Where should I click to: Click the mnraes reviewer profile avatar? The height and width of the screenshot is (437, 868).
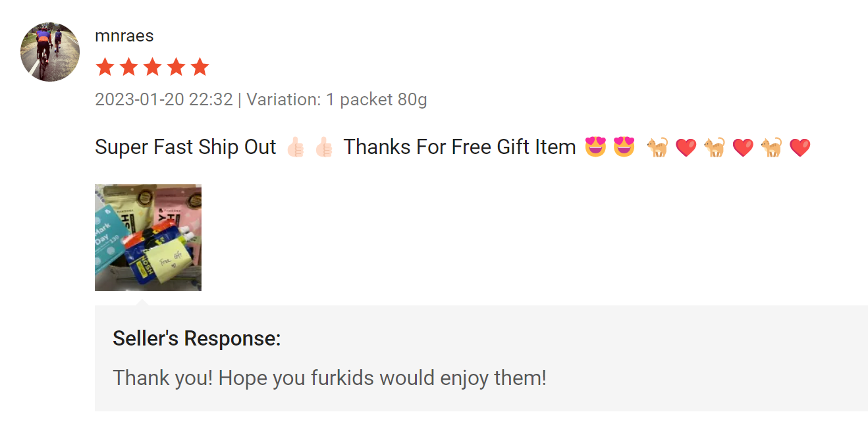[x=50, y=52]
